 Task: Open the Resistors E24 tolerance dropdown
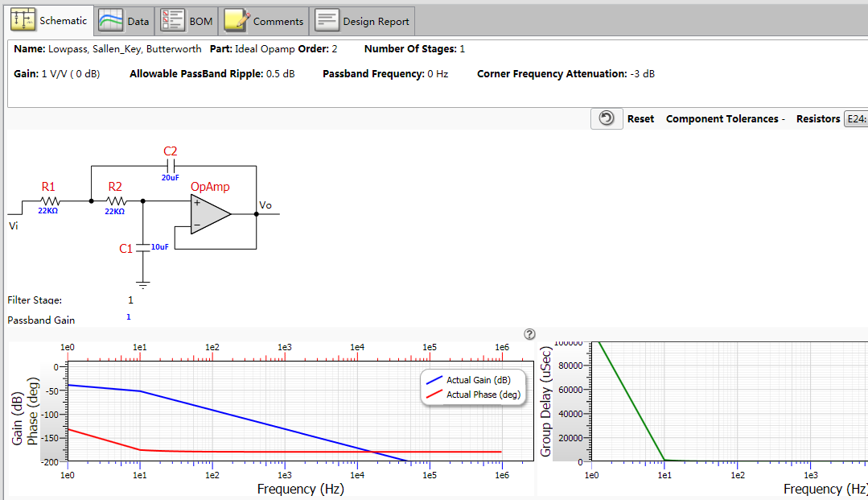(x=856, y=119)
